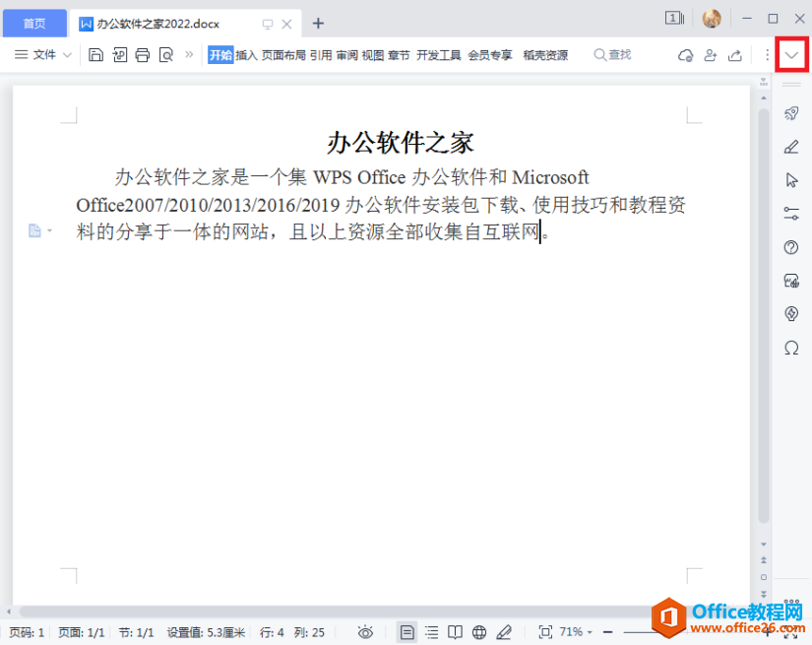
Task: Open the user avatar account menu
Action: (x=712, y=19)
